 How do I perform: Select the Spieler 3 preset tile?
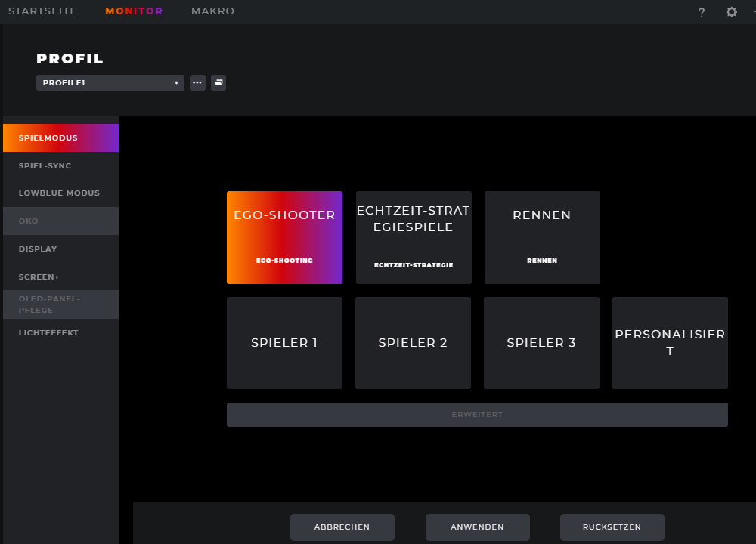tap(541, 343)
